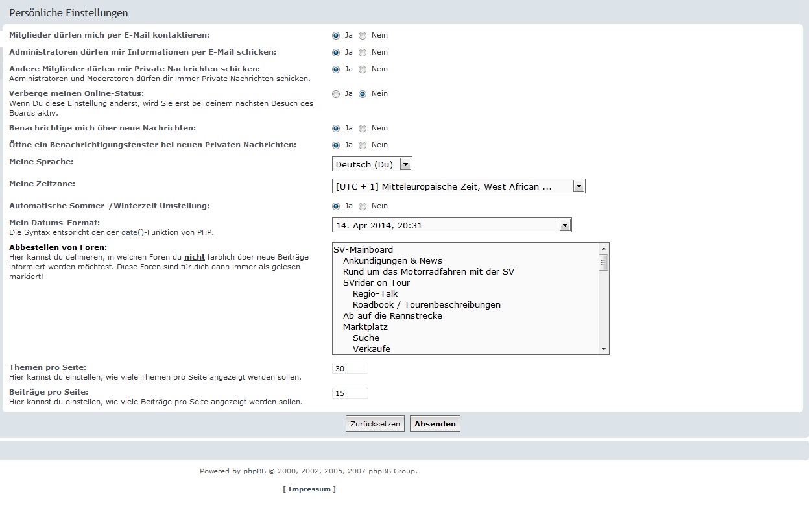This screenshot has width=812, height=505.
Task: Open the Impressum link
Action: coord(309,489)
